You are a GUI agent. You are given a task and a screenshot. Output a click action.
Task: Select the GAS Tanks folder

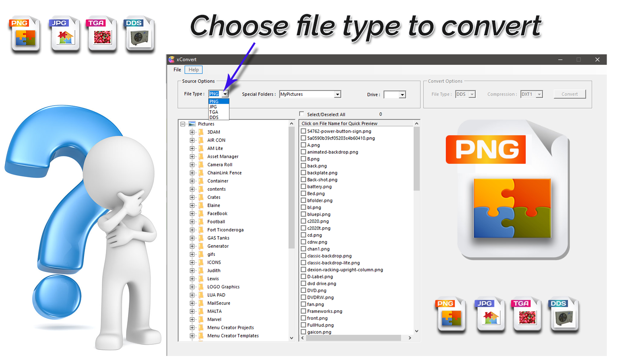218,238
